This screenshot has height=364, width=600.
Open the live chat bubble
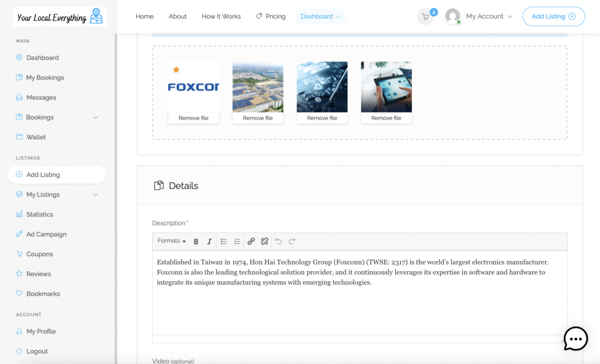click(x=575, y=338)
